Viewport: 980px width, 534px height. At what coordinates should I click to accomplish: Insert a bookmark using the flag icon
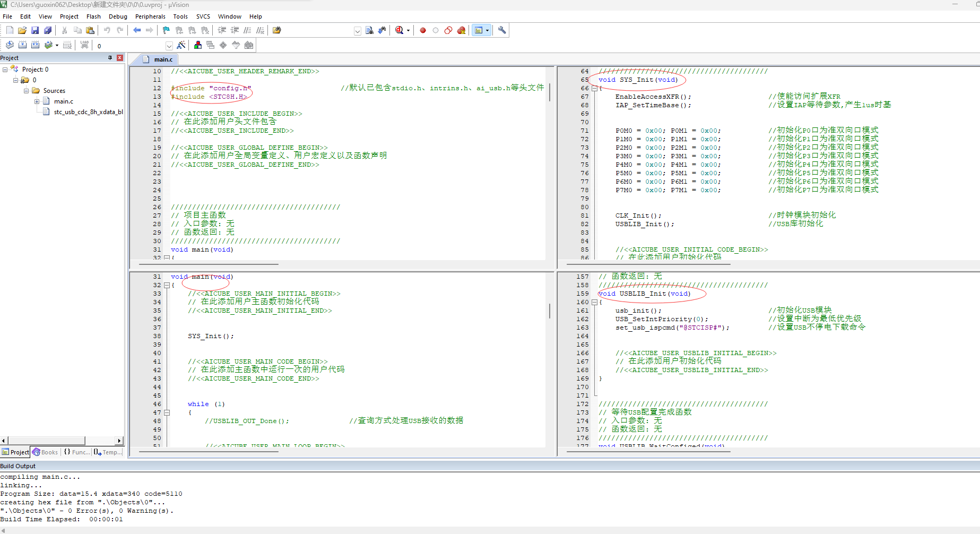166,30
